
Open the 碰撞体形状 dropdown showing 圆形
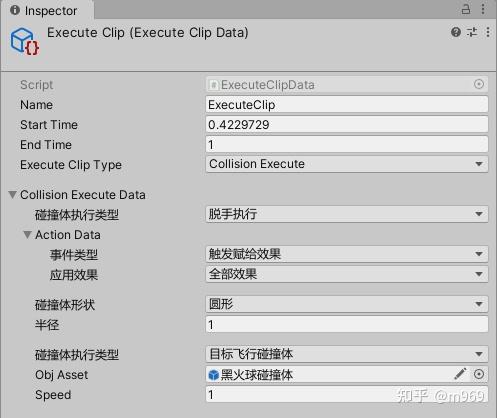pyautogui.click(x=347, y=304)
